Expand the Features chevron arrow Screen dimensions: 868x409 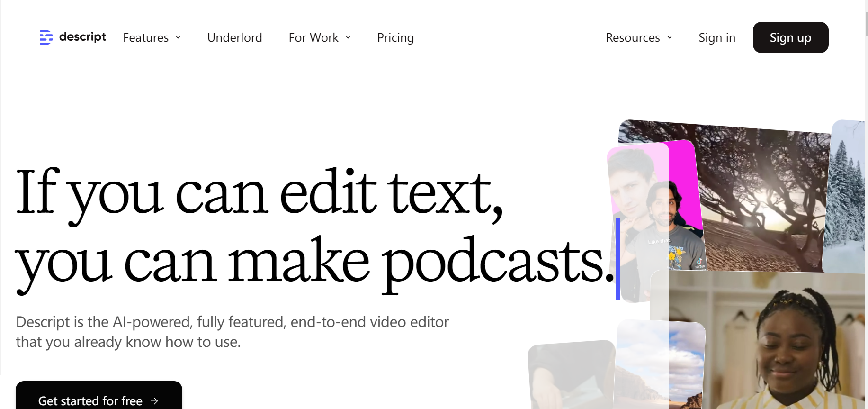point(178,37)
